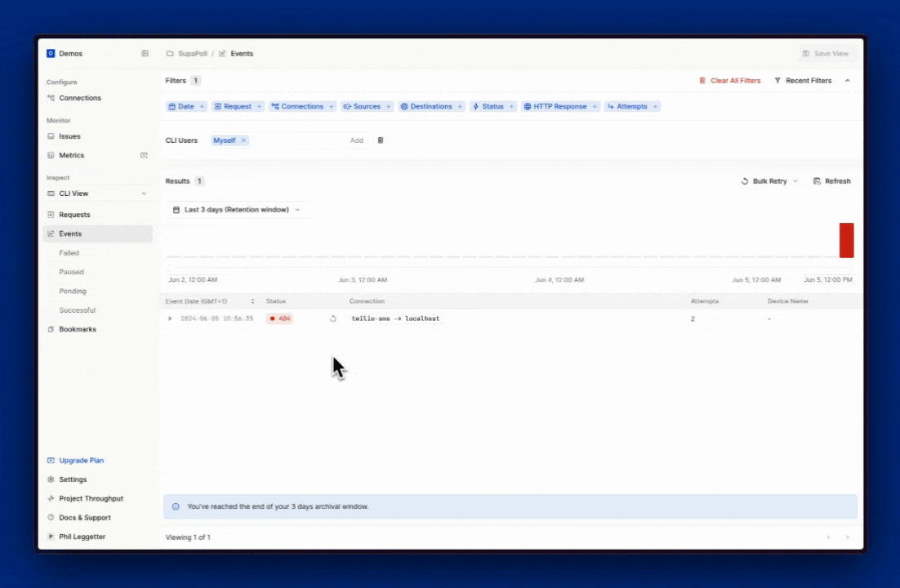Screen dimensions: 900x588
Task: Open Recent Filters
Action: 803,81
